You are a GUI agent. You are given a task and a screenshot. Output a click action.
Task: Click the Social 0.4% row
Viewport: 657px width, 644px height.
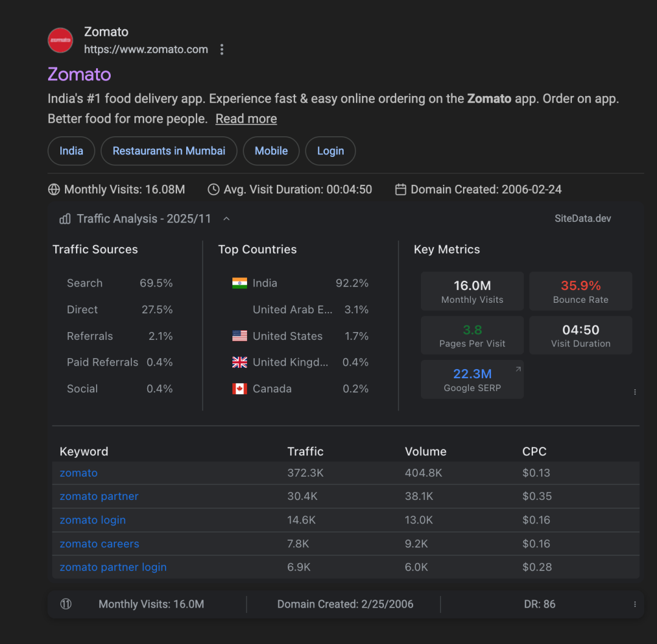[x=120, y=389]
